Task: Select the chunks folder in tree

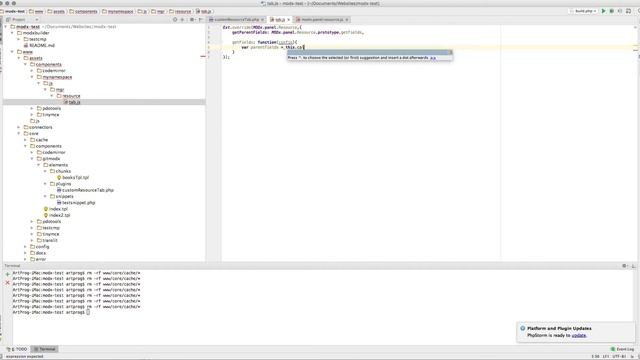Action: click(60, 171)
